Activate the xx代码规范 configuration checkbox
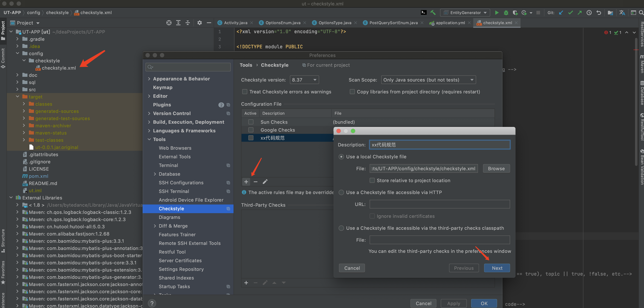 point(251,138)
